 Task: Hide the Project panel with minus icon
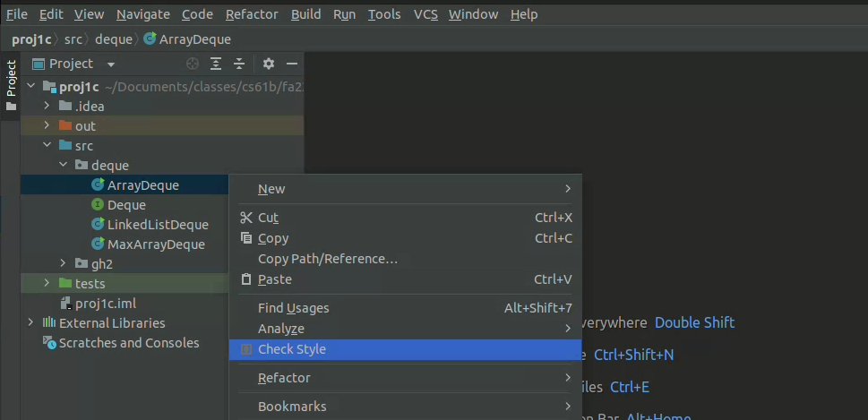292,64
